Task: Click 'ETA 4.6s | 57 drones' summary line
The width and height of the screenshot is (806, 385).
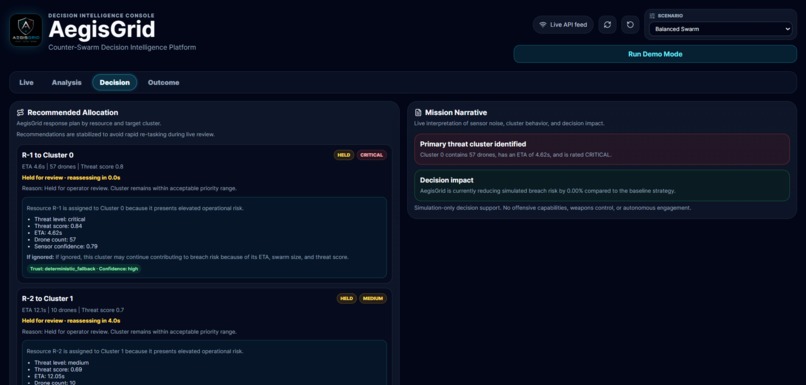Action: point(72,167)
